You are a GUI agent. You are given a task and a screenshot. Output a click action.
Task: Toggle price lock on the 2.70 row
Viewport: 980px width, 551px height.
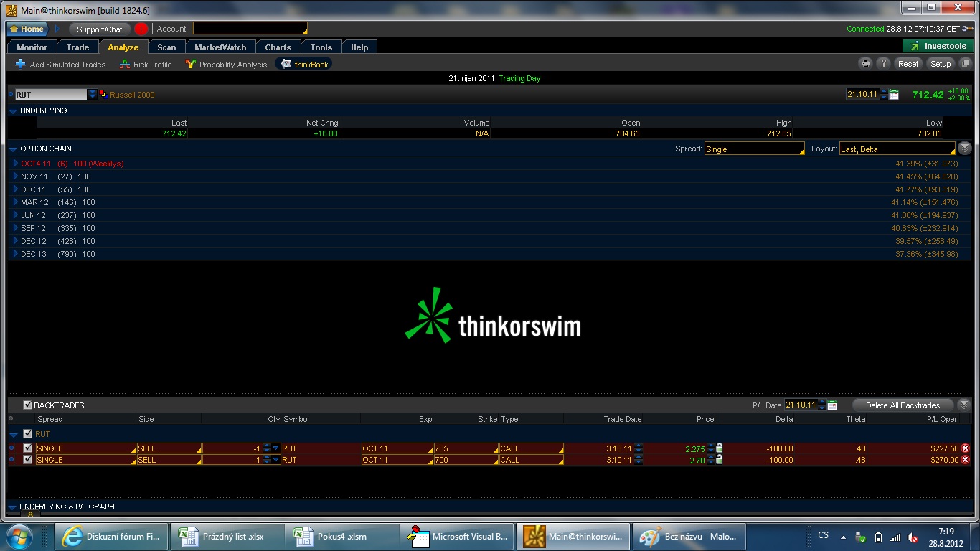[720, 460]
